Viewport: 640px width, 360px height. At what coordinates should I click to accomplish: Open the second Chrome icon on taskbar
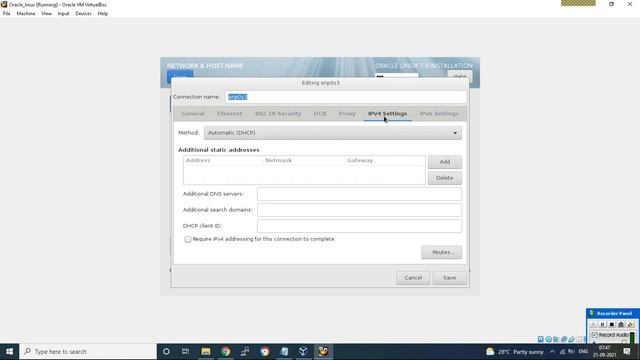point(264,351)
